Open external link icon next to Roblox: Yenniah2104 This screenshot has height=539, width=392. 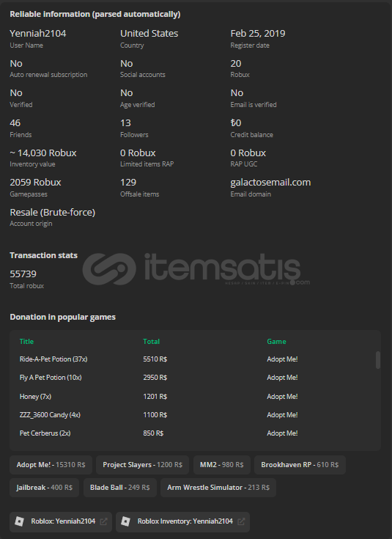(103, 521)
